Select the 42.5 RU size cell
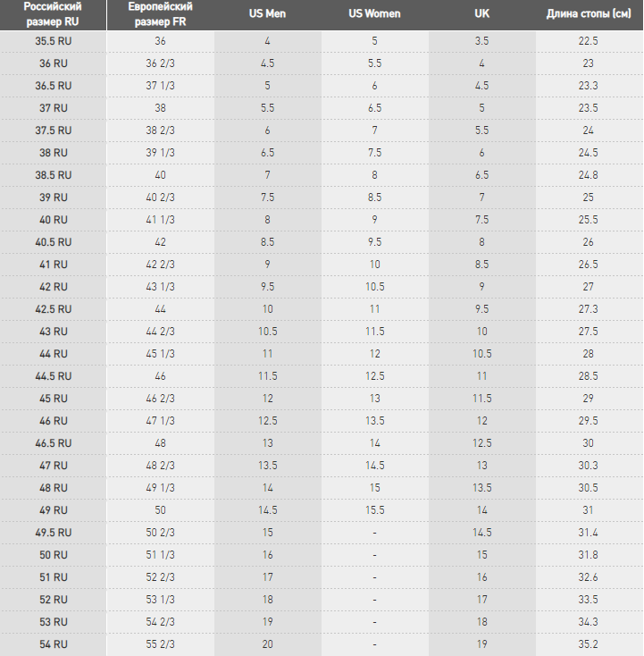Image resolution: width=644 pixels, height=656 pixels. (x=53, y=309)
